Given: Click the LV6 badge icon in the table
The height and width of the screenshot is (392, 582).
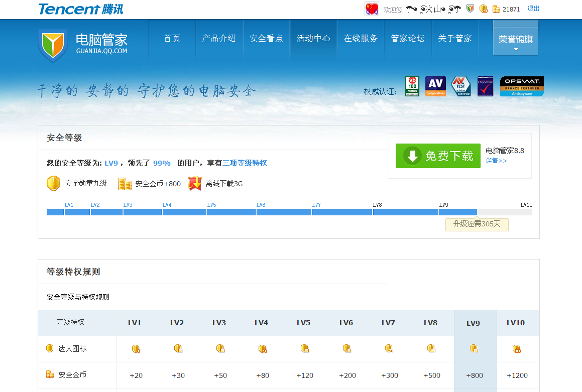Looking at the screenshot, I should coord(347,349).
